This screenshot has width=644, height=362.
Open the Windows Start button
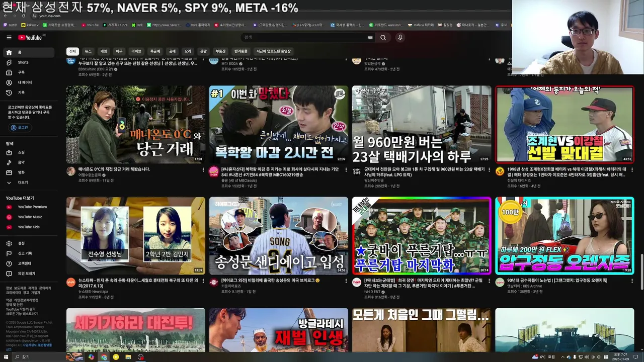(x=6, y=357)
